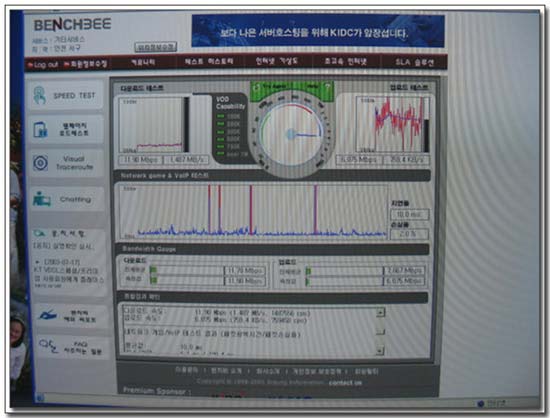Click the contact us footer link
This screenshot has height=418, width=550.
tap(345, 383)
